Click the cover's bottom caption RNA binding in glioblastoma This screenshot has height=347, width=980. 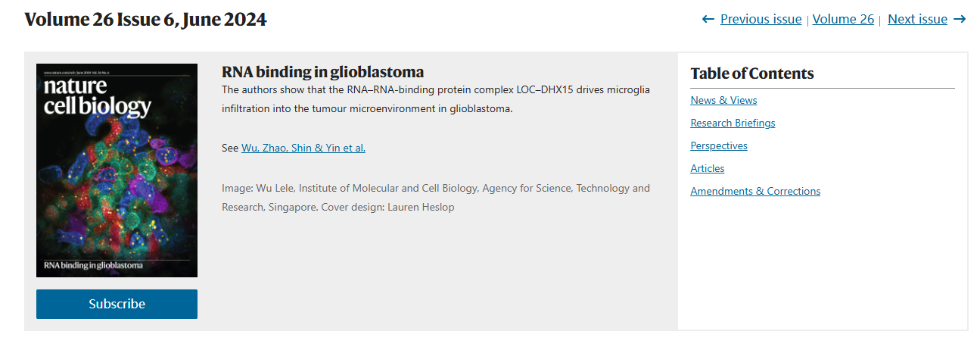[94, 266]
